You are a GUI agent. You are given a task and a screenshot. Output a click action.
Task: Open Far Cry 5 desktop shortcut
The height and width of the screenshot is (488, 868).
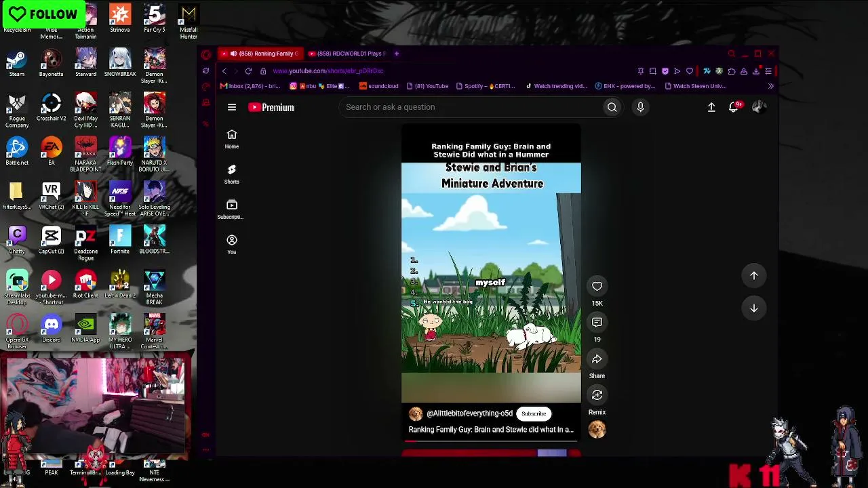tap(154, 19)
